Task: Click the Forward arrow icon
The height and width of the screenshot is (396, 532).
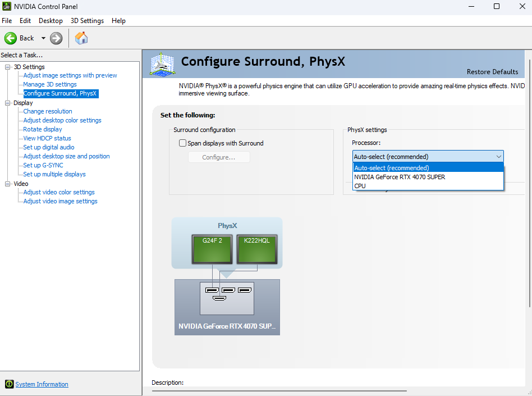Action: pos(56,38)
